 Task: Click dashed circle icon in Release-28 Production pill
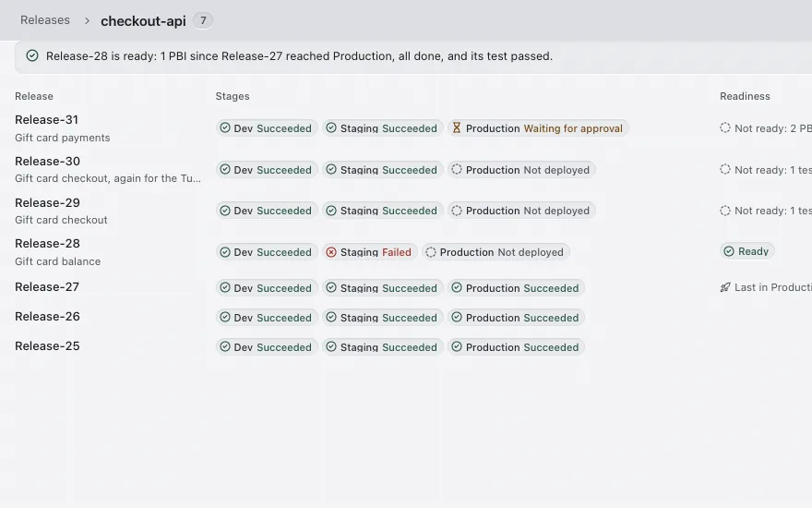[430, 252]
